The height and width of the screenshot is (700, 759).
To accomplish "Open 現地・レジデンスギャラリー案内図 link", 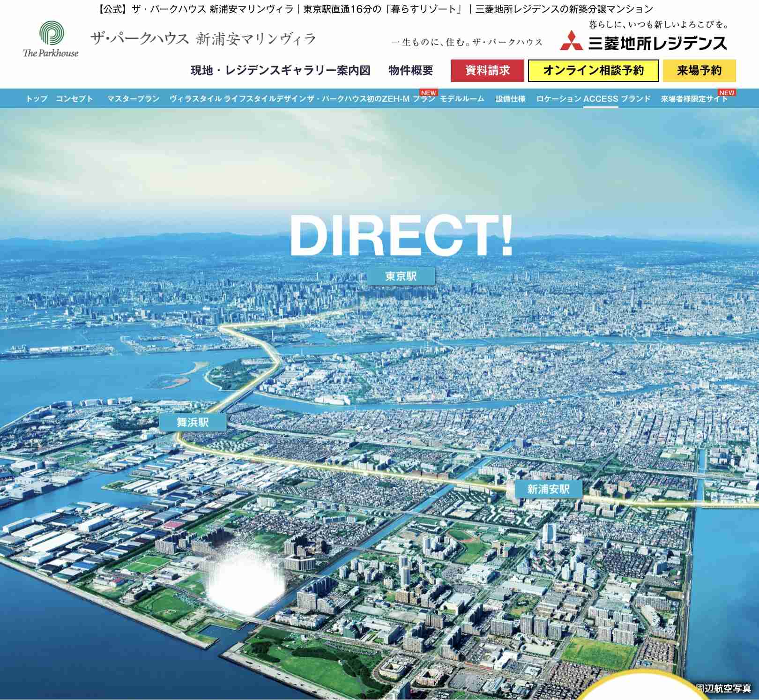I will click(x=281, y=71).
